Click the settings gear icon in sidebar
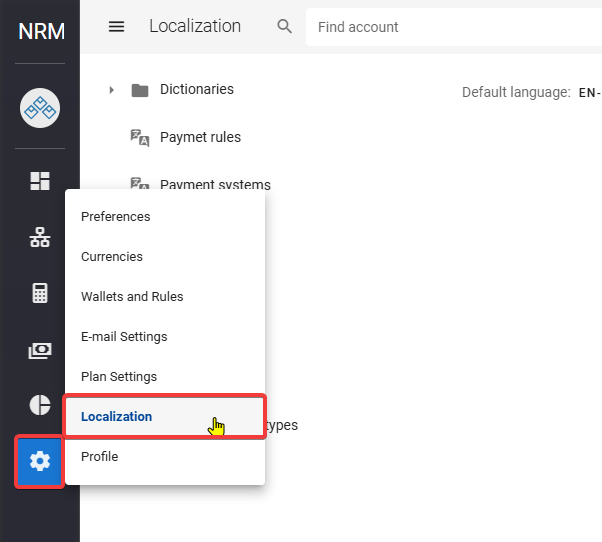The height and width of the screenshot is (542, 602). 40,461
